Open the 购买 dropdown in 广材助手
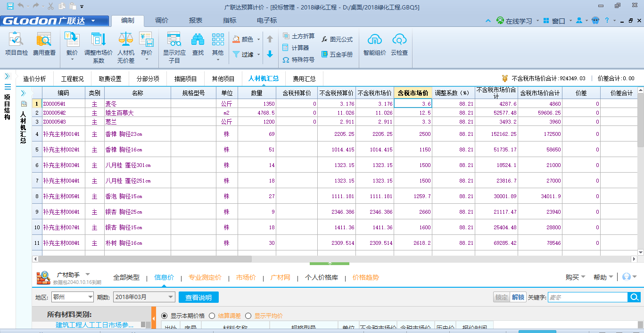 576,277
